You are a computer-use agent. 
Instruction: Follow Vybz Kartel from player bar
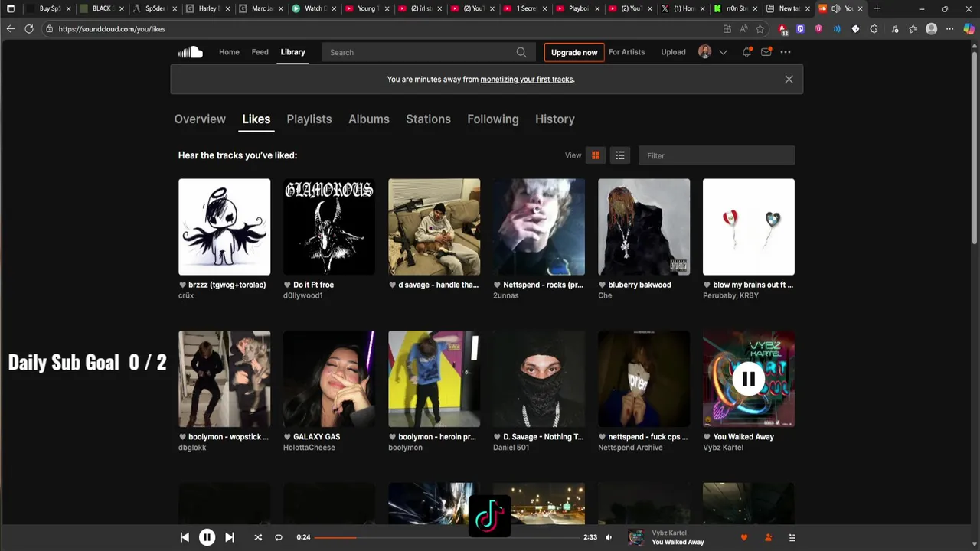(x=768, y=537)
